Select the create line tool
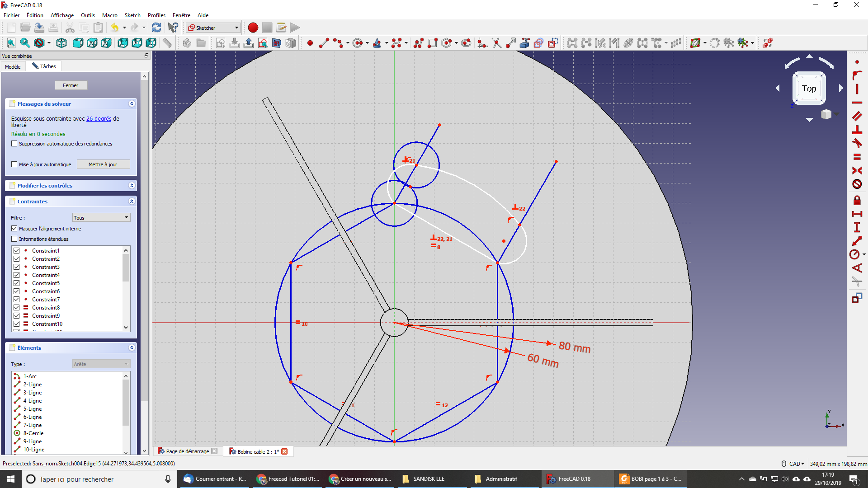Image resolution: width=868 pixels, height=488 pixels. tap(324, 43)
